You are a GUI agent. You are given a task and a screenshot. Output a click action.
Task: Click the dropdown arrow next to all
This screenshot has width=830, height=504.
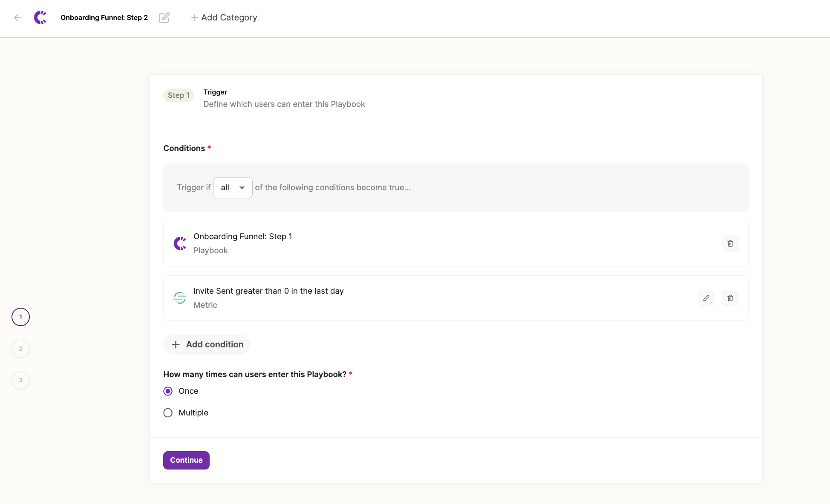coord(242,188)
